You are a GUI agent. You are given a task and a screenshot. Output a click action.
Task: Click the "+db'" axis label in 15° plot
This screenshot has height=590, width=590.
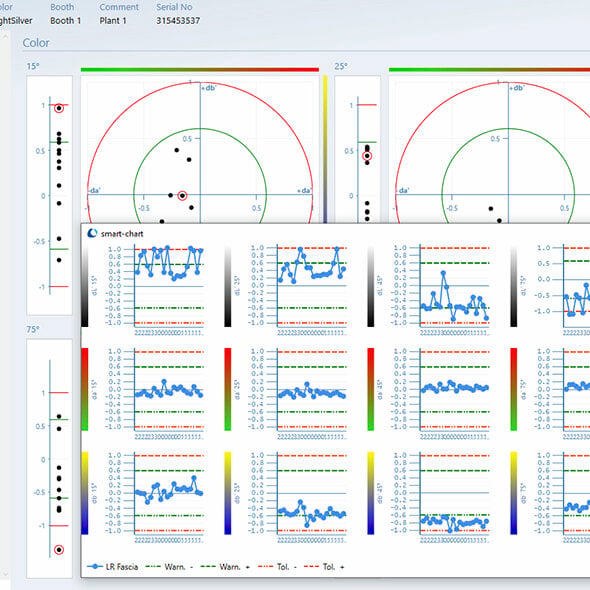pyautogui.click(x=209, y=88)
